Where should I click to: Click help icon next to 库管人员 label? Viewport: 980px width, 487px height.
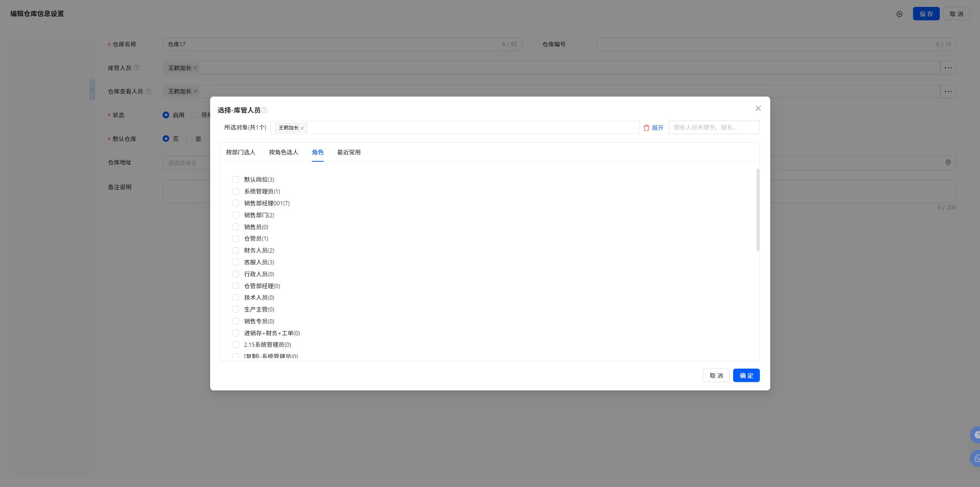pyautogui.click(x=137, y=68)
